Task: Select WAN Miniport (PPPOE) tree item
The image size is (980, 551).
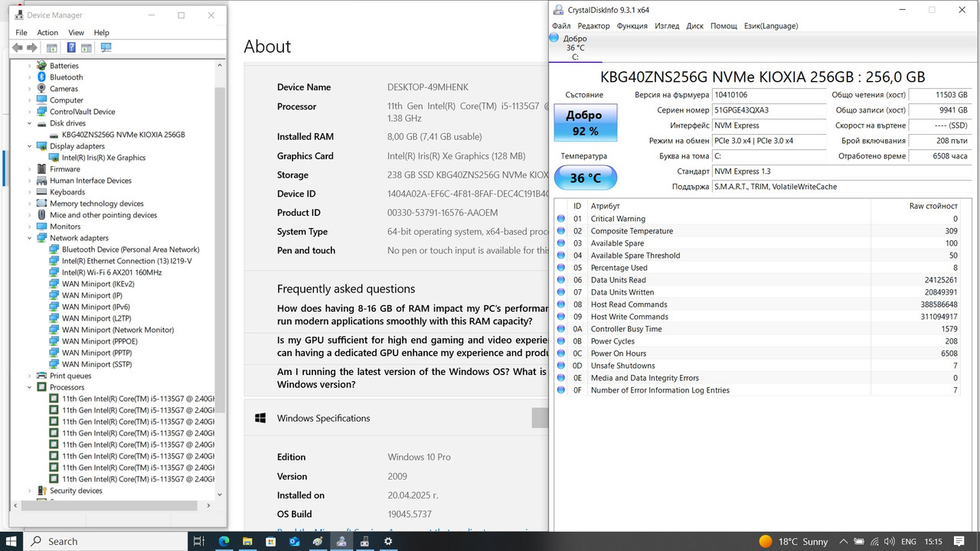Action: pos(100,341)
